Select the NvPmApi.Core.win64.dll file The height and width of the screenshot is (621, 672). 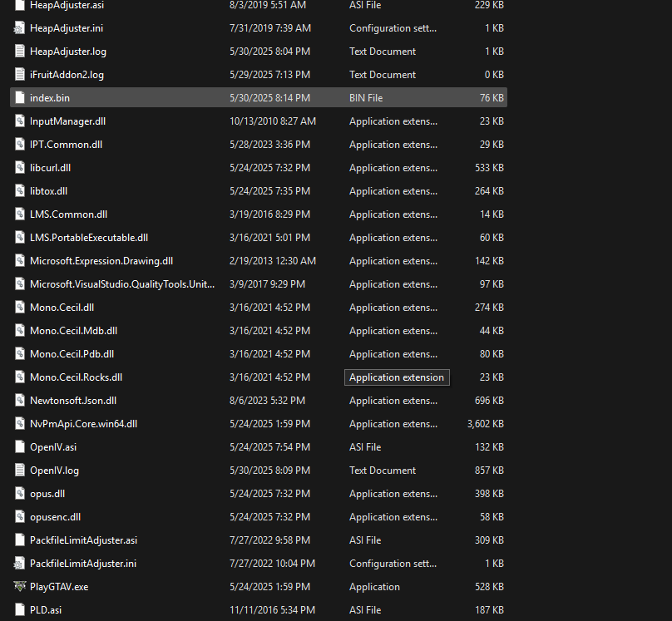click(83, 424)
